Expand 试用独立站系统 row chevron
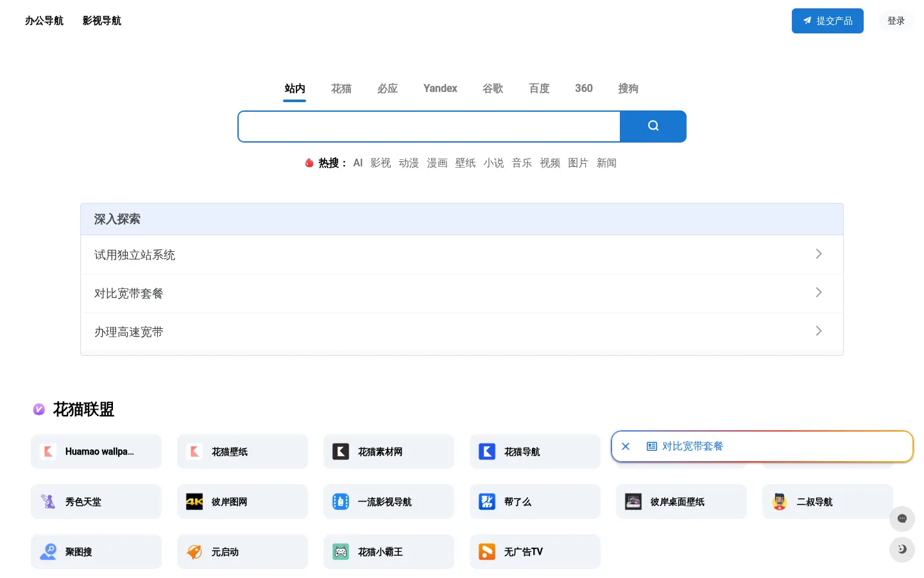 pyautogui.click(x=819, y=254)
